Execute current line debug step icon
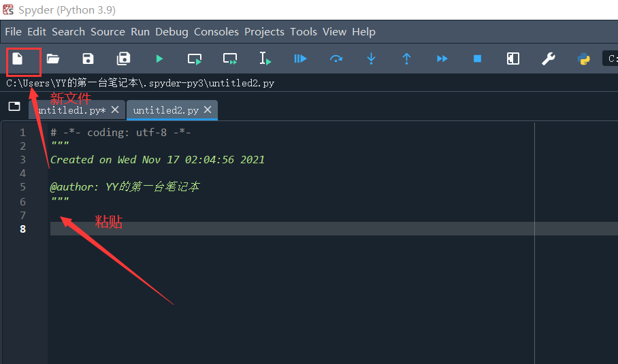 point(336,59)
